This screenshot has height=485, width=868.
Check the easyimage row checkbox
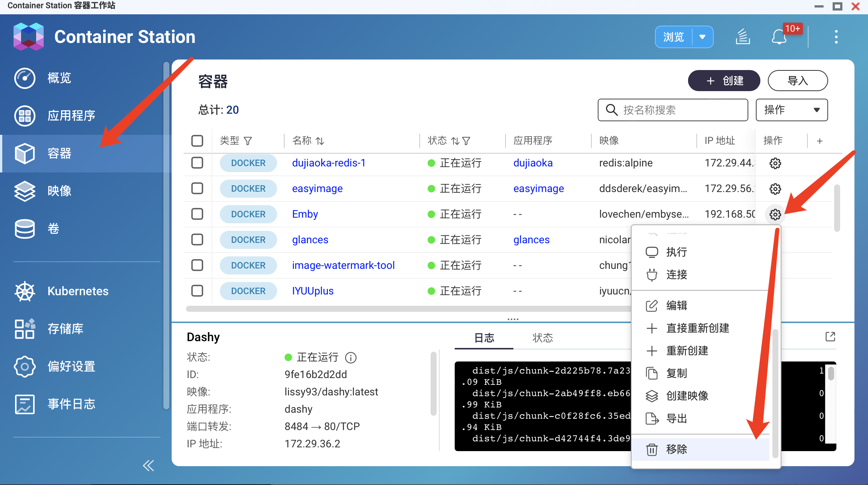click(x=197, y=188)
